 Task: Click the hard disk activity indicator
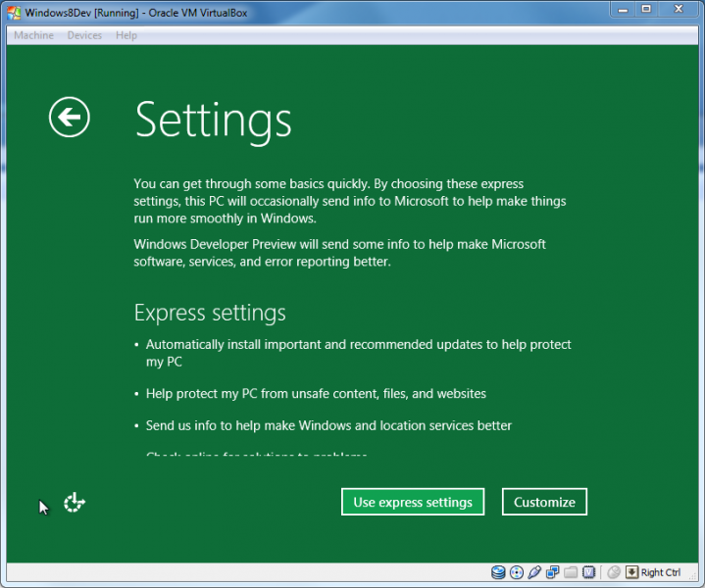(498, 572)
